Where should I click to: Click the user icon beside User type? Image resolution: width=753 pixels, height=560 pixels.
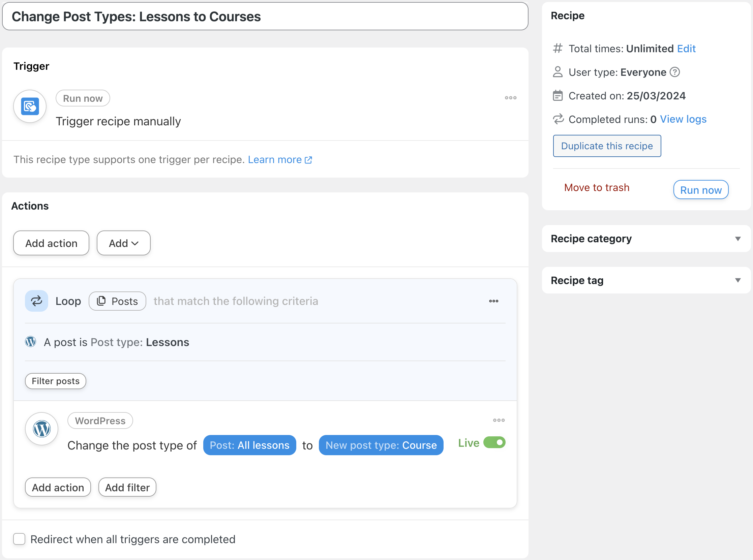[558, 72]
